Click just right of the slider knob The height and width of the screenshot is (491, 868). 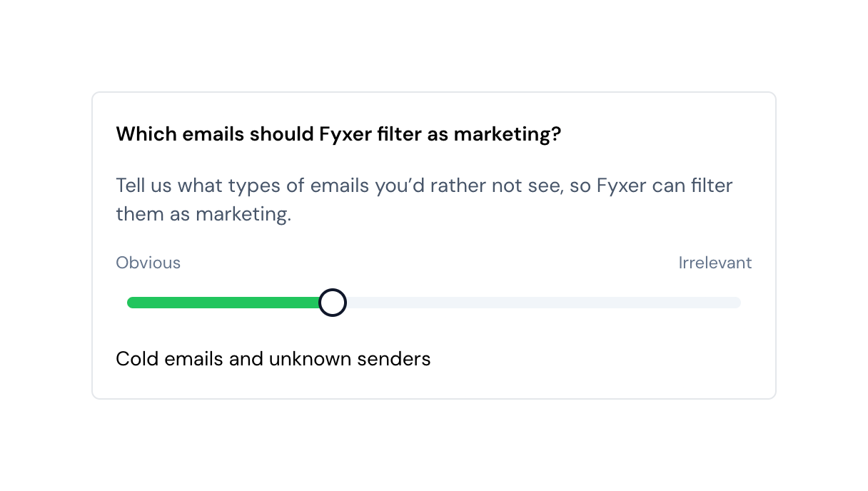pyautogui.click(x=357, y=302)
